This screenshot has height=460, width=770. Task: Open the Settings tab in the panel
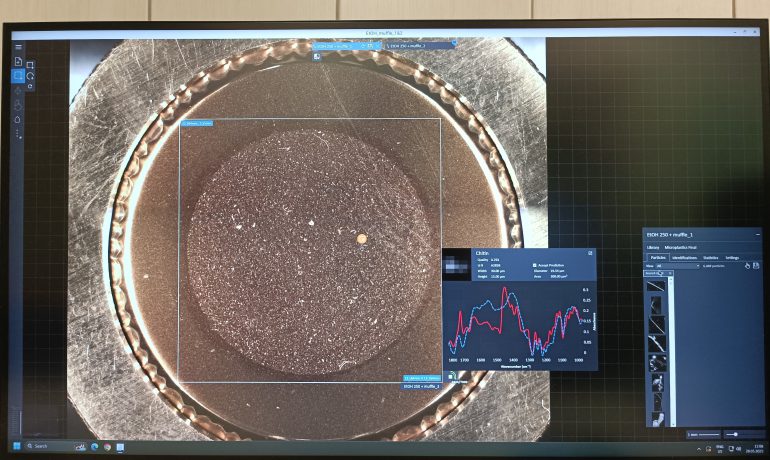(732, 257)
